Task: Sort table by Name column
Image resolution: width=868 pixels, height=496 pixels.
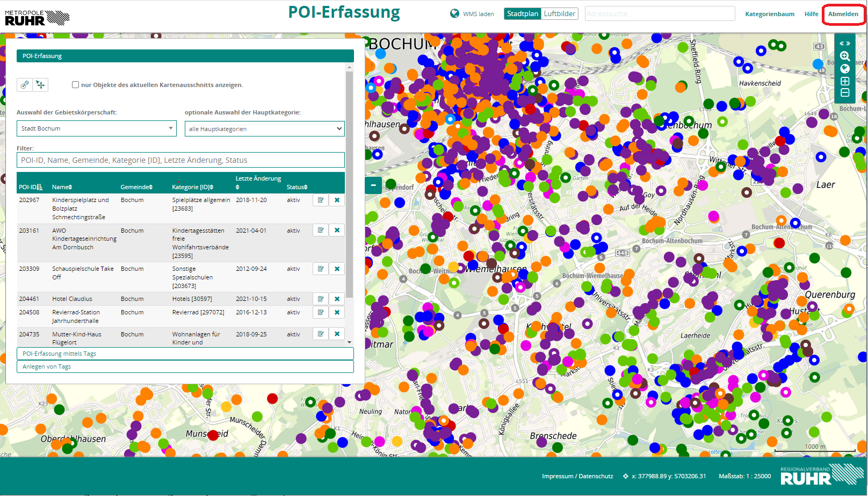Action: pos(62,187)
